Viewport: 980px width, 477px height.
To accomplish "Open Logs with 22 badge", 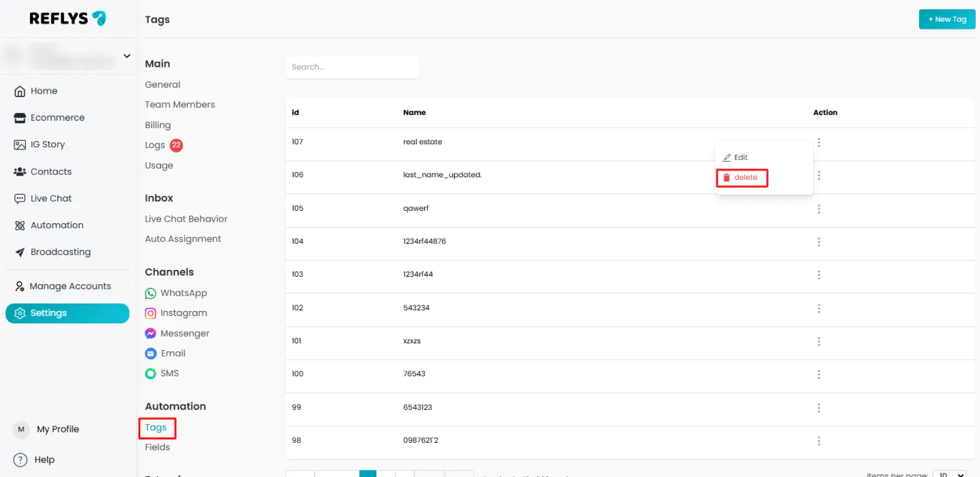I will click(x=156, y=145).
